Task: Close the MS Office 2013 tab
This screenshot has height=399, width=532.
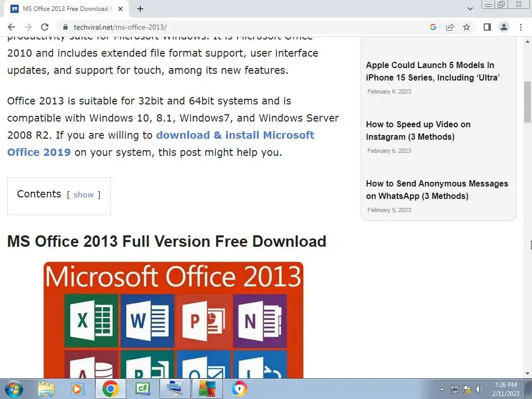Action: coord(121,9)
